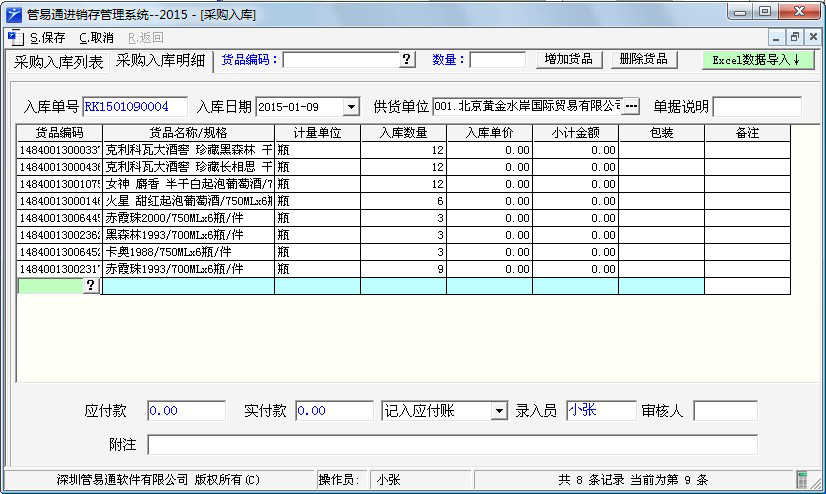
Task: Open the 供货单位 supplier selector field
Action: (527, 107)
